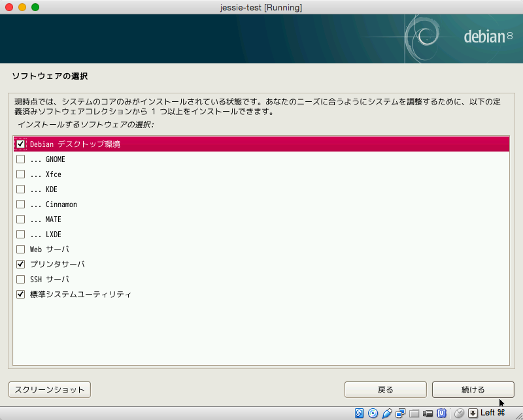Click the network adapters status icon
523x420 pixels.
point(400,413)
